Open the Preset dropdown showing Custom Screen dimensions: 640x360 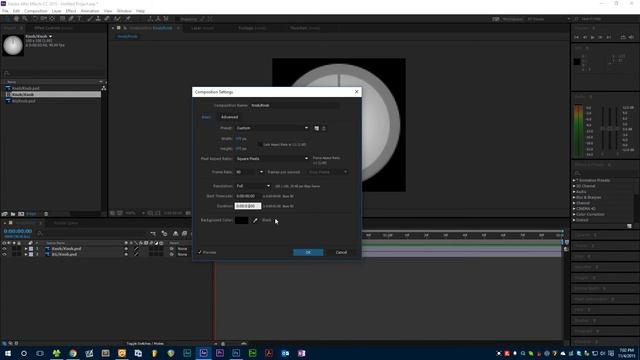[x=272, y=128]
